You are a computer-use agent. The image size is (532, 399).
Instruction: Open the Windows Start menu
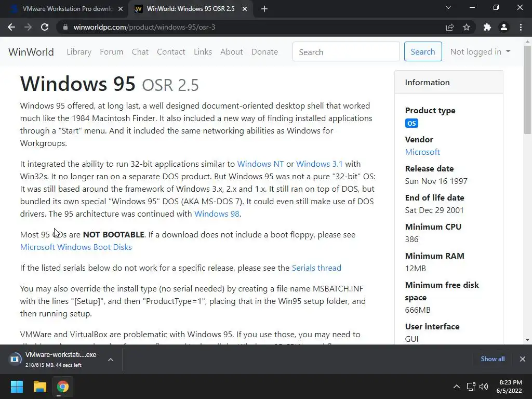click(17, 387)
